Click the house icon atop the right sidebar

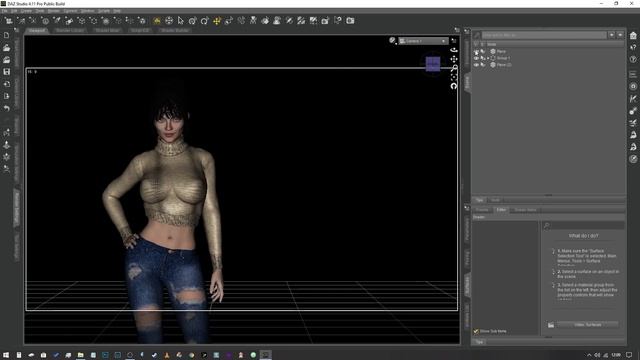633,36
